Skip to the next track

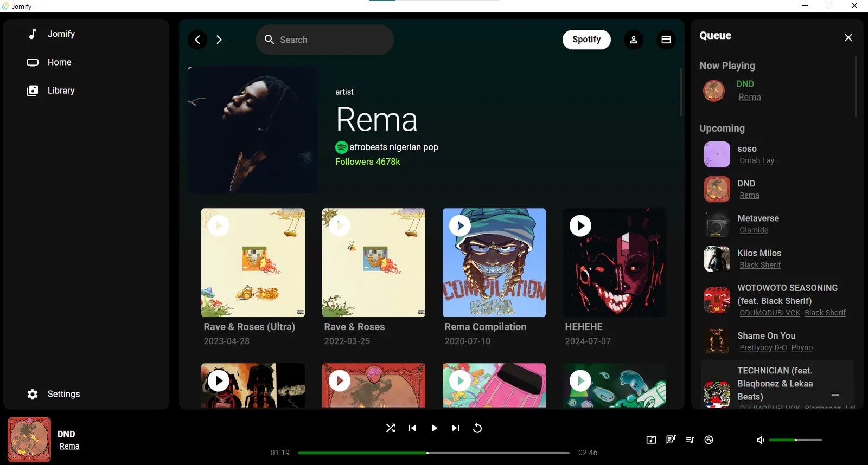(x=456, y=428)
